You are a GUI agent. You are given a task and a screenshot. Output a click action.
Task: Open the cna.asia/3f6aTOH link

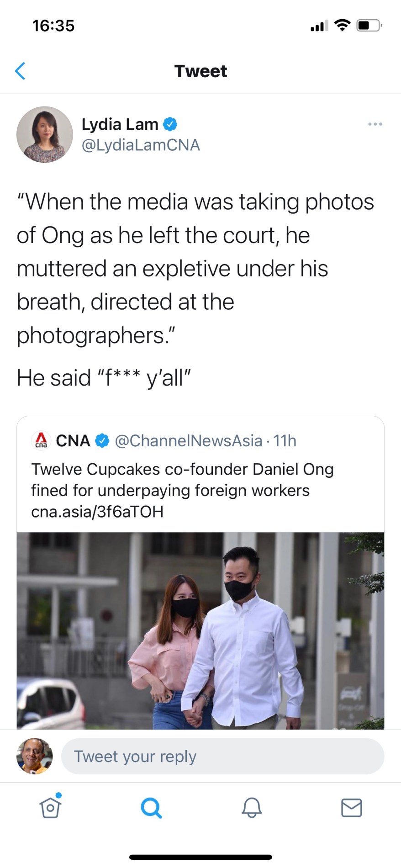[x=97, y=512]
